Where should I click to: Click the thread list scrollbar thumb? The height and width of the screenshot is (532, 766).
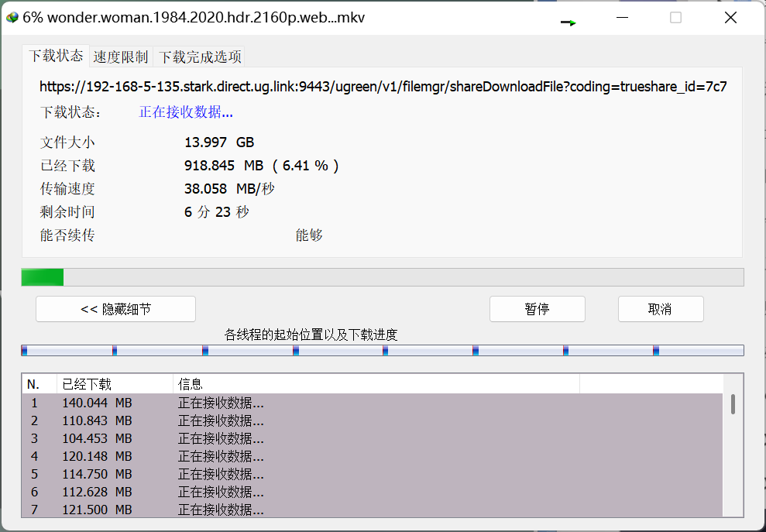point(733,404)
